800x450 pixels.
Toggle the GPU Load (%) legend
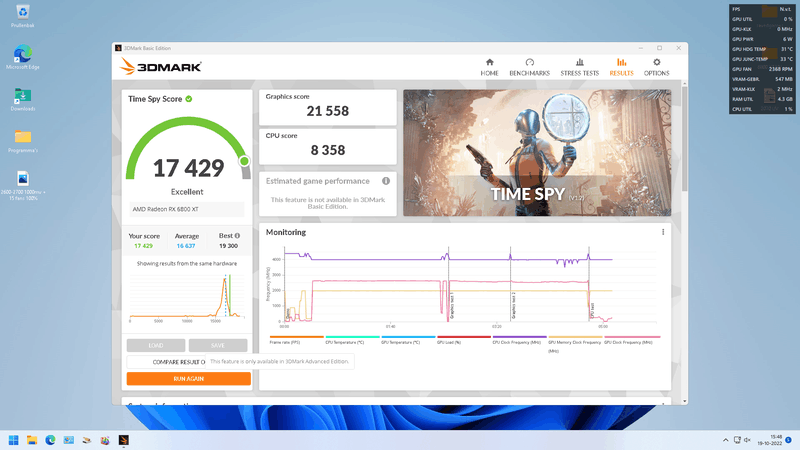463,340
